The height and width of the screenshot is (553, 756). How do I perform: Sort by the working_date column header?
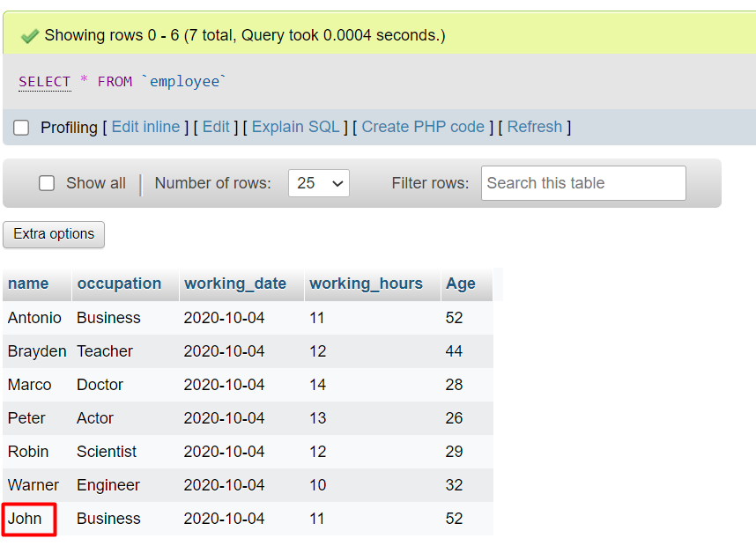(234, 284)
